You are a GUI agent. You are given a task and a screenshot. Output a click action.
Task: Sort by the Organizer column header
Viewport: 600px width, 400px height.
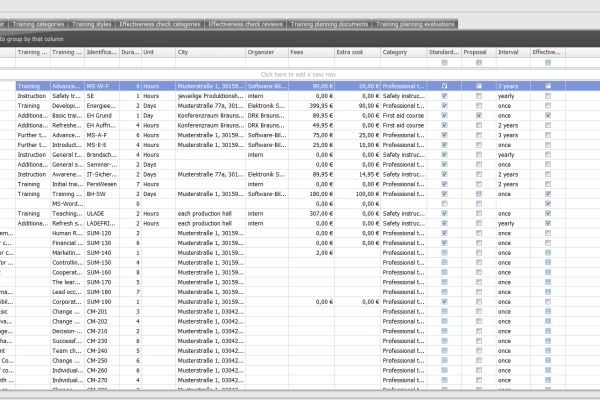[267, 52]
